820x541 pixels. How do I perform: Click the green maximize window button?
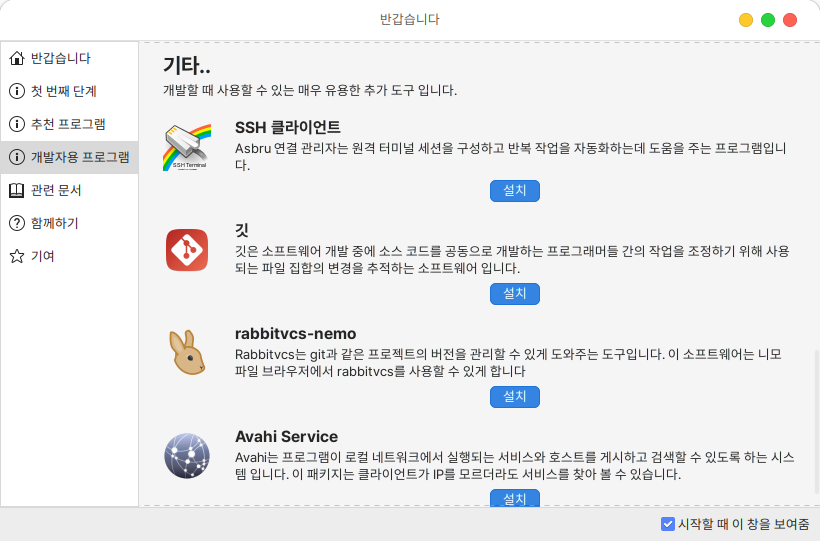click(x=768, y=20)
